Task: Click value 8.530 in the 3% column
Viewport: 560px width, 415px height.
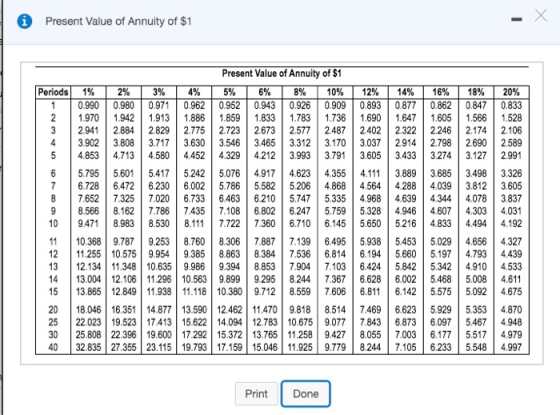Action: (159, 224)
